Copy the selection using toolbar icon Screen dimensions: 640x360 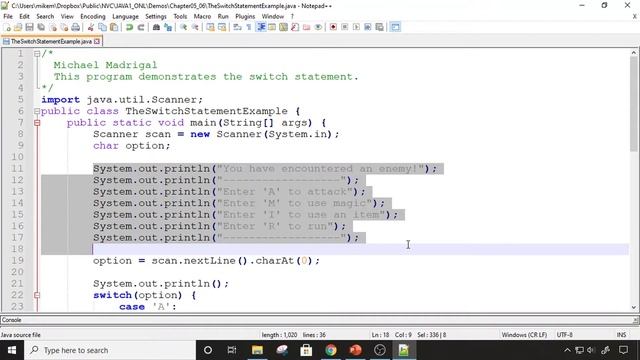pos(102,27)
